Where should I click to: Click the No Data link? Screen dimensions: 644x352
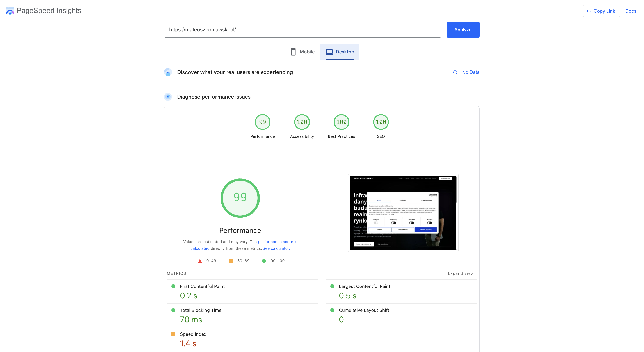click(470, 72)
